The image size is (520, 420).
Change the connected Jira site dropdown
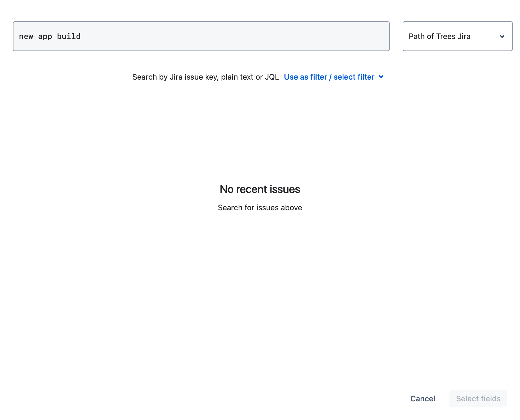[457, 36]
